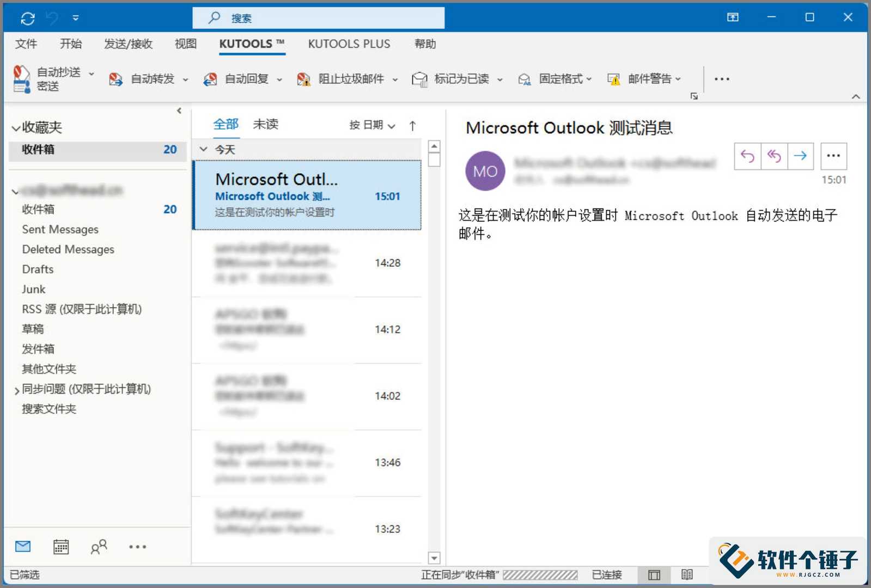Open the 帮助 tab
The height and width of the screenshot is (588, 871).
pyautogui.click(x=425, y=44)
